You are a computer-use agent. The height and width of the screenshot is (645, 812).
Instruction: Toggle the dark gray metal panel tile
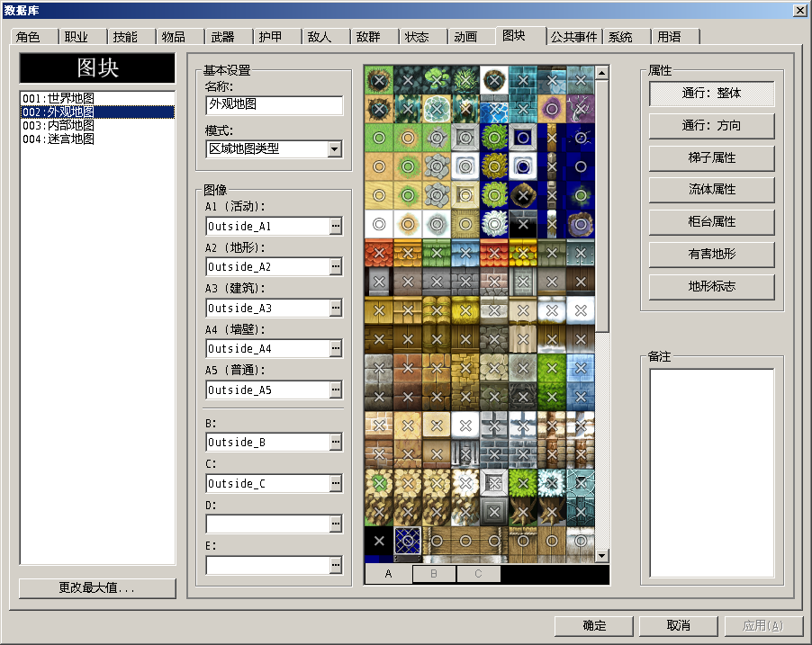click(494, 512)
